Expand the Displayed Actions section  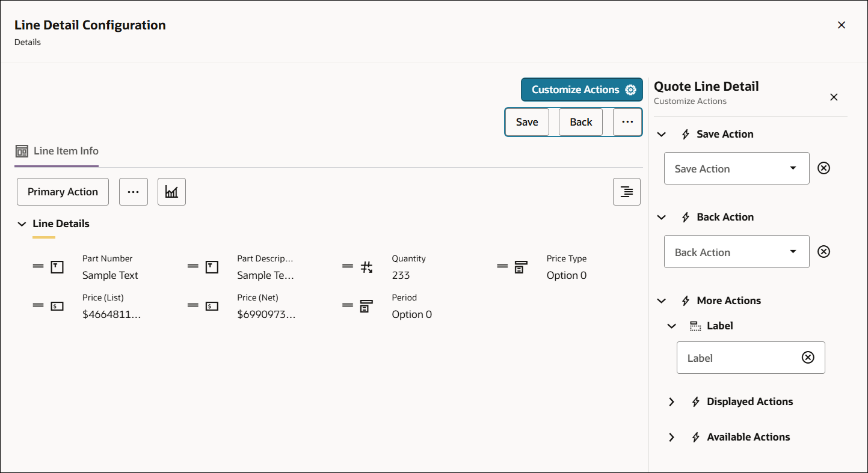tap(672, 401)
